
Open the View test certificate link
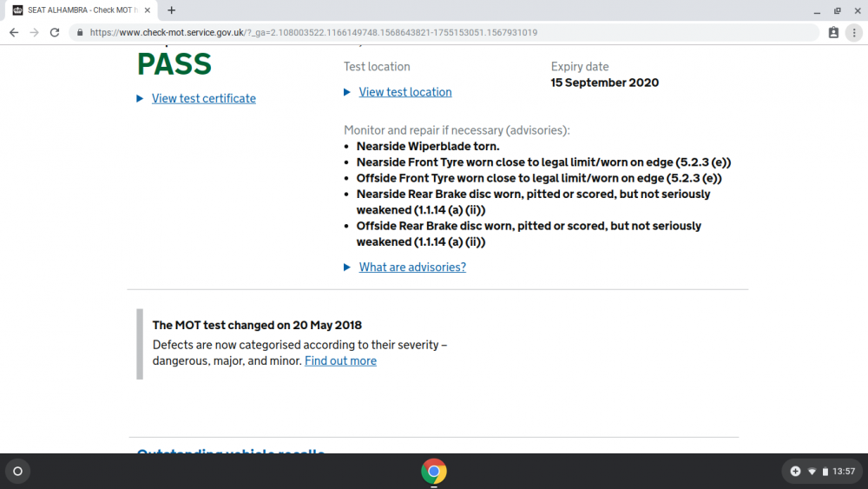click(x=204, y=98)
